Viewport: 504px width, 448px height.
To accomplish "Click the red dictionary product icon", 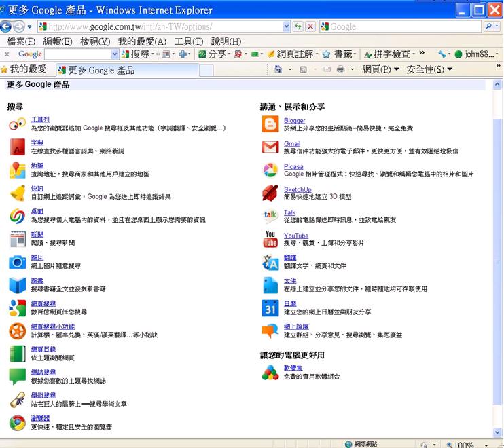I will (x=18, y=147).
